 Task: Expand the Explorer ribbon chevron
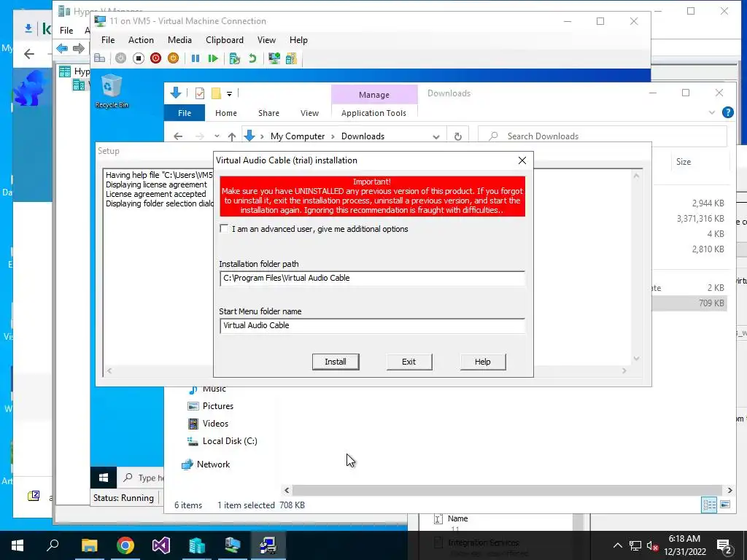click(712, 113)
